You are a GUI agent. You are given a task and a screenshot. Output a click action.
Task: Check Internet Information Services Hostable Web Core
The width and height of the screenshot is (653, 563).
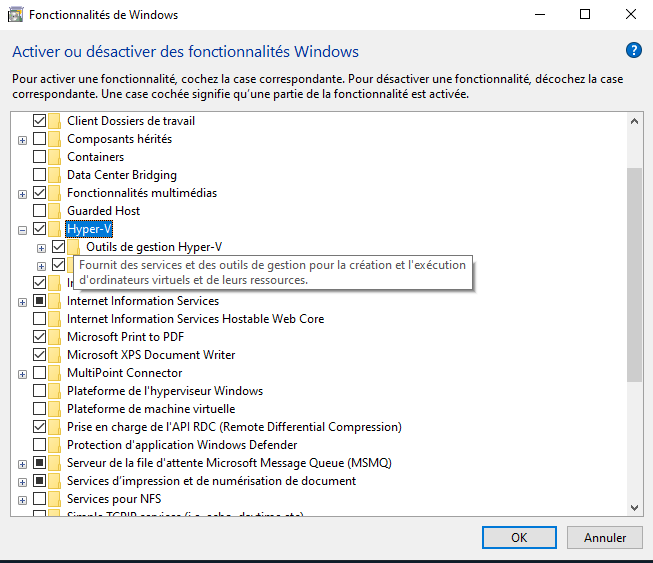pos(40,319)
